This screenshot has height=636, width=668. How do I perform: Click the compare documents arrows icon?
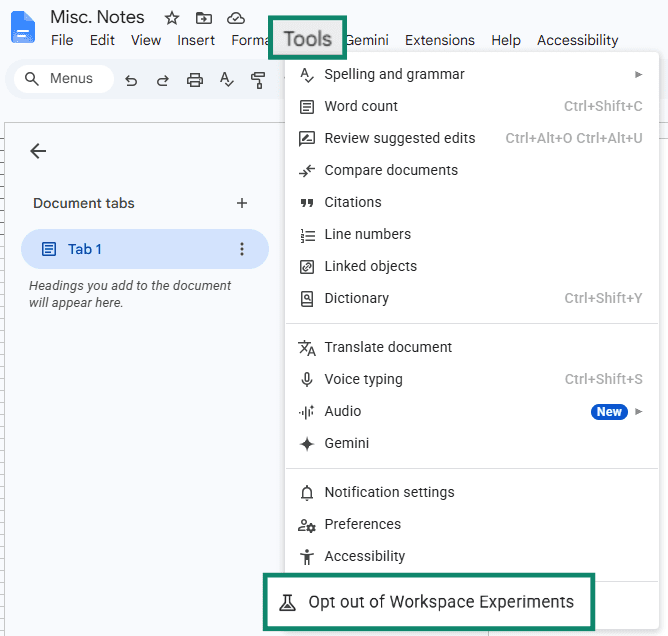[x=307, y=170]
